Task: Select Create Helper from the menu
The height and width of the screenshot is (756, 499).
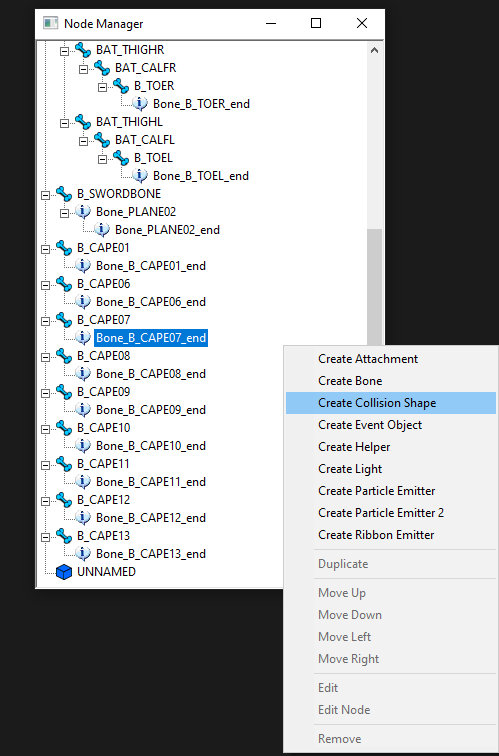Action: coord(391,447)
